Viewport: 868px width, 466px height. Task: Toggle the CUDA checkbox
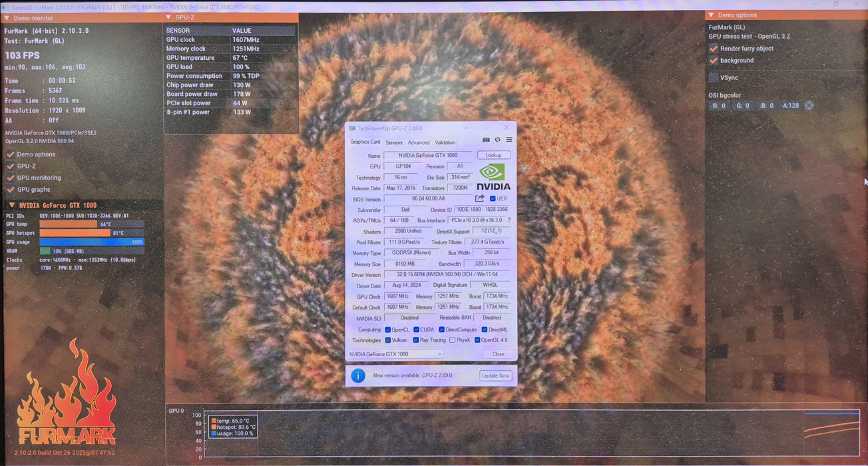coord(416,330)
